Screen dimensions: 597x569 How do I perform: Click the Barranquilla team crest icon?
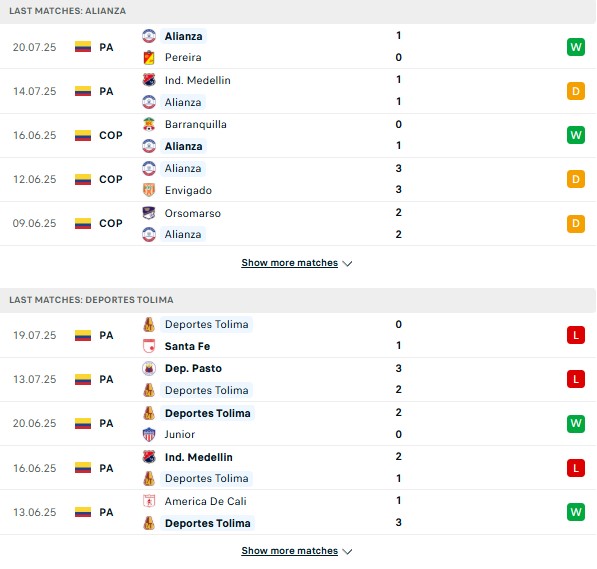149,124
